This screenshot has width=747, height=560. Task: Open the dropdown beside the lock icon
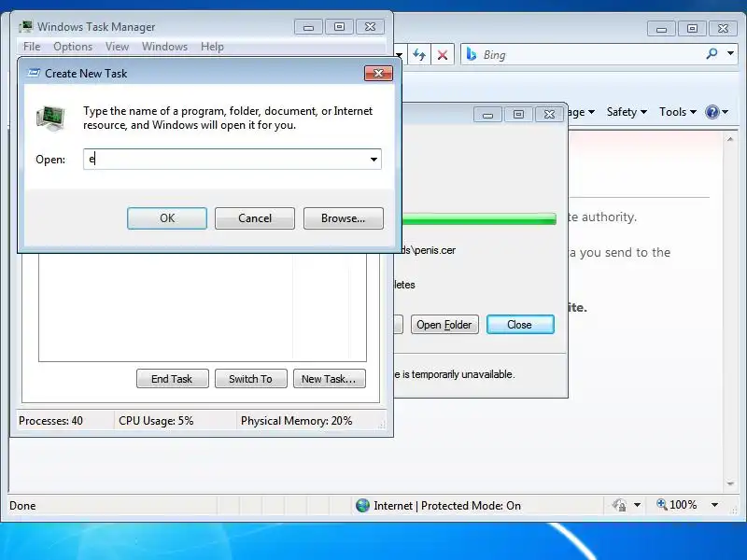tap(637, 505)
